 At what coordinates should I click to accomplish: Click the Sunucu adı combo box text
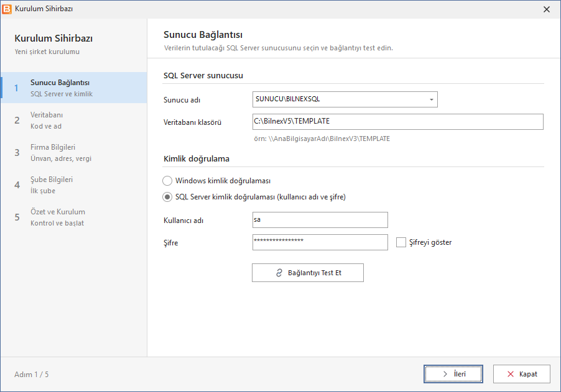tap(288, 99)
